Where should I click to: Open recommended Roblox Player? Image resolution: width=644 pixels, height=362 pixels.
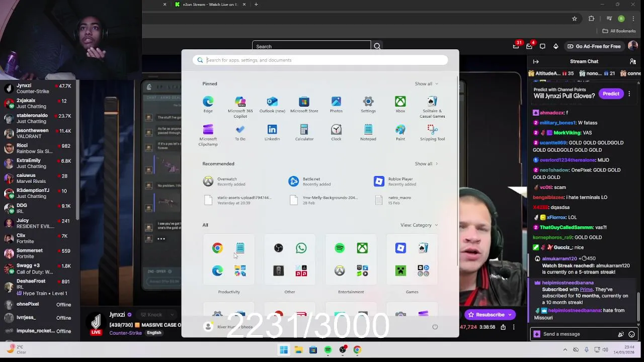click(x=395, y=182)
